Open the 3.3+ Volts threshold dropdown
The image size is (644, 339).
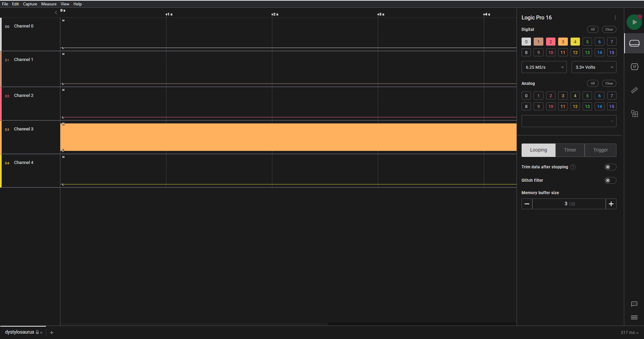click(x=594, y=67)
